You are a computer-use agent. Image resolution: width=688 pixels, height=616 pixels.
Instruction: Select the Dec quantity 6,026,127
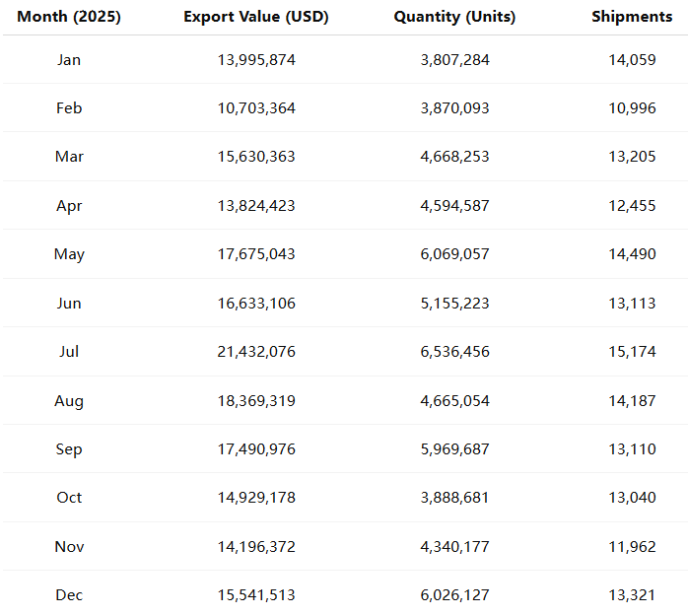tap(454, 595)
